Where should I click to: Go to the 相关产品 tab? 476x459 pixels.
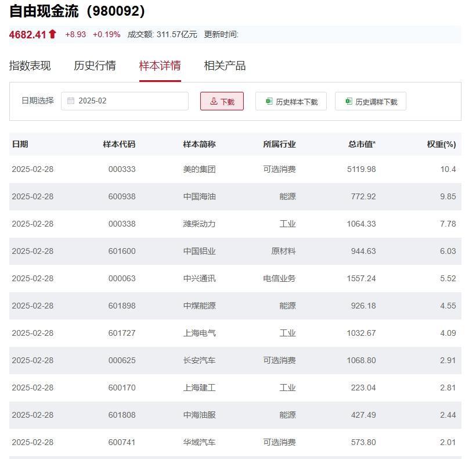(225, 66)
